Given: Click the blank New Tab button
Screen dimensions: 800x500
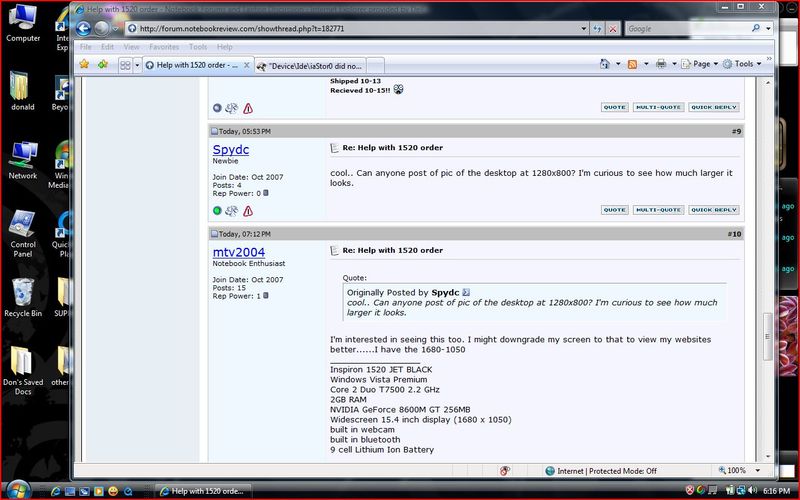Looking at the screenshot, I should pos(375,66).
